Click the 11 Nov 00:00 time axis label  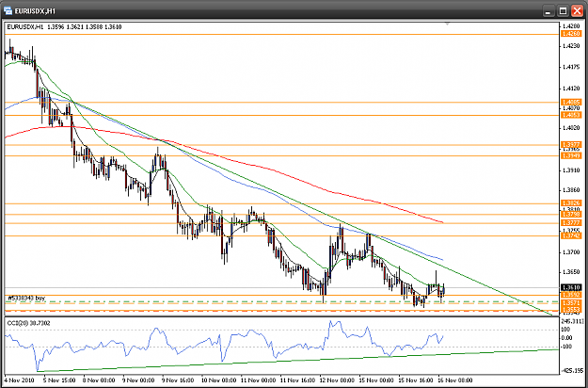tap(259, 380)
